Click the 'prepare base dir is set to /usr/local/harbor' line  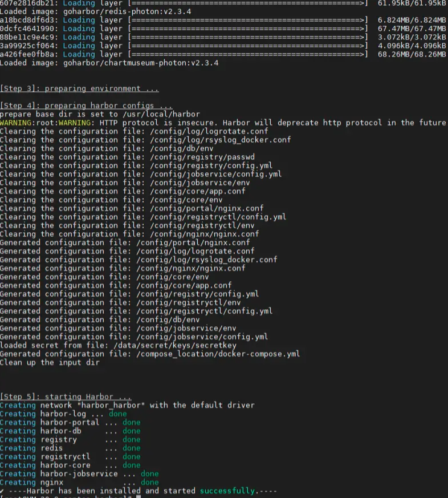[x=100, y=114]
